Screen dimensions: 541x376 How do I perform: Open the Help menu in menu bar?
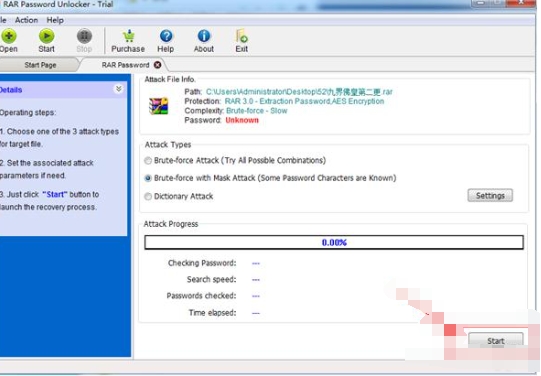click(x=55, y=20)
